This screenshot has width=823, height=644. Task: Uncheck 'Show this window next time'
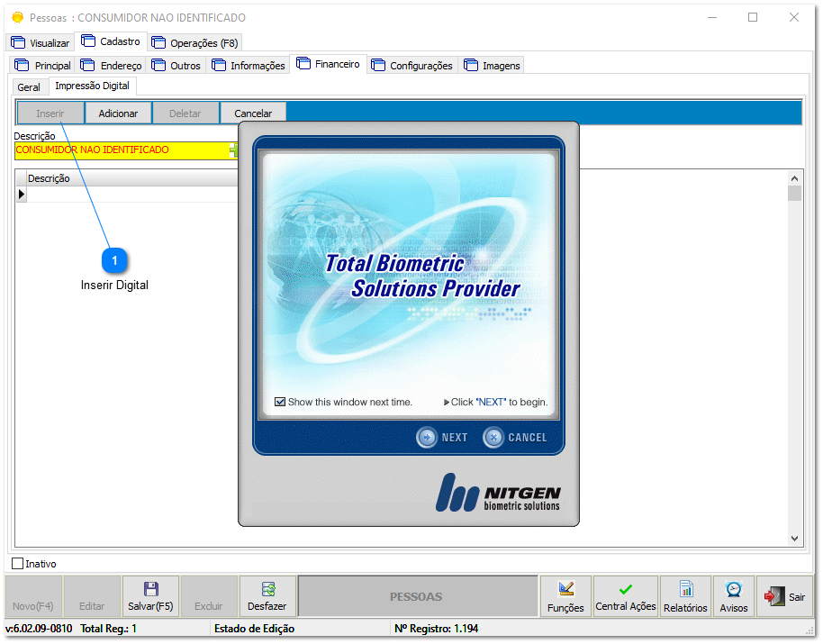(280, 402)
